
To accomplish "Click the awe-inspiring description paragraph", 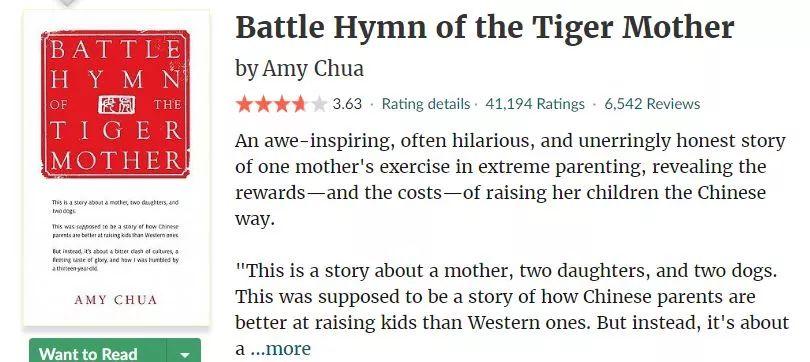I will point(510,180).
